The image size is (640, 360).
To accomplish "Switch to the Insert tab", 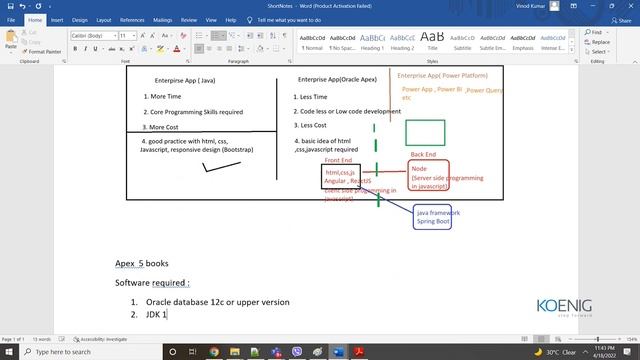I will 57,20.
